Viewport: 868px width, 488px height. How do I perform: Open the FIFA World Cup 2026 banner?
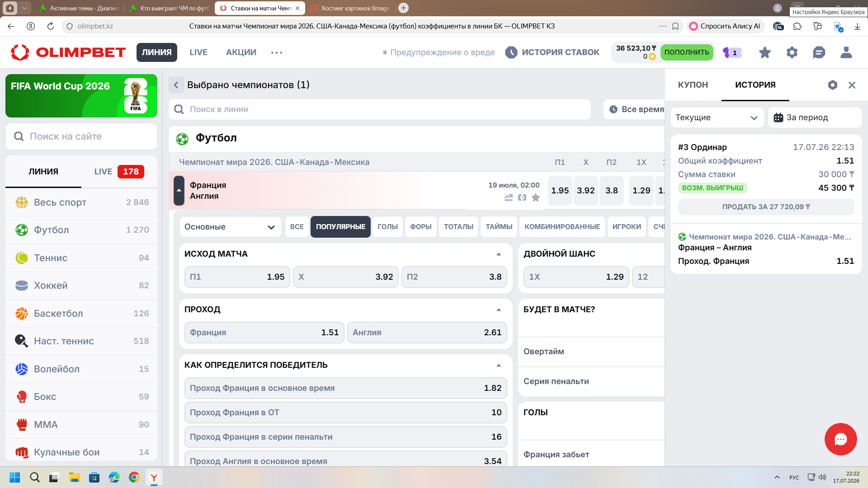coord(81,96)
